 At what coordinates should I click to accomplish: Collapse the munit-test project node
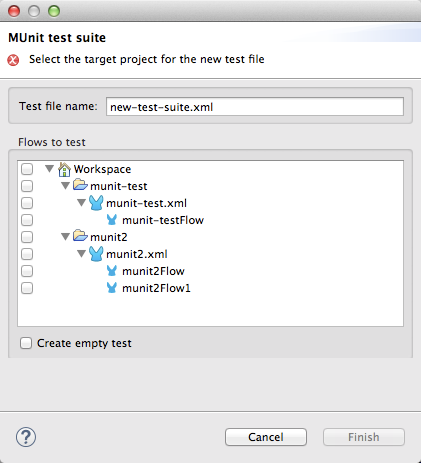coord(66,186)
